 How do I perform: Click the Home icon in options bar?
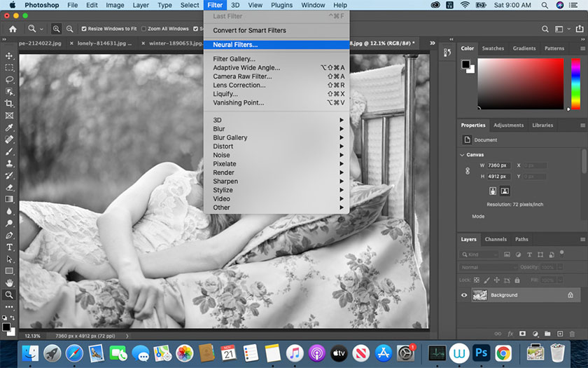pyautogui.click(x=13, y=29)
